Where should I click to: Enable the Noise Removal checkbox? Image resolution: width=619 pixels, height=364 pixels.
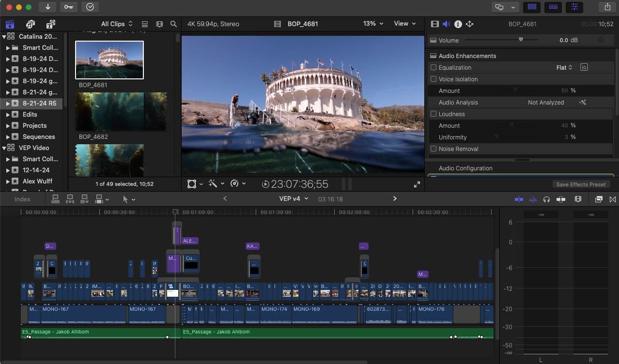433,149
